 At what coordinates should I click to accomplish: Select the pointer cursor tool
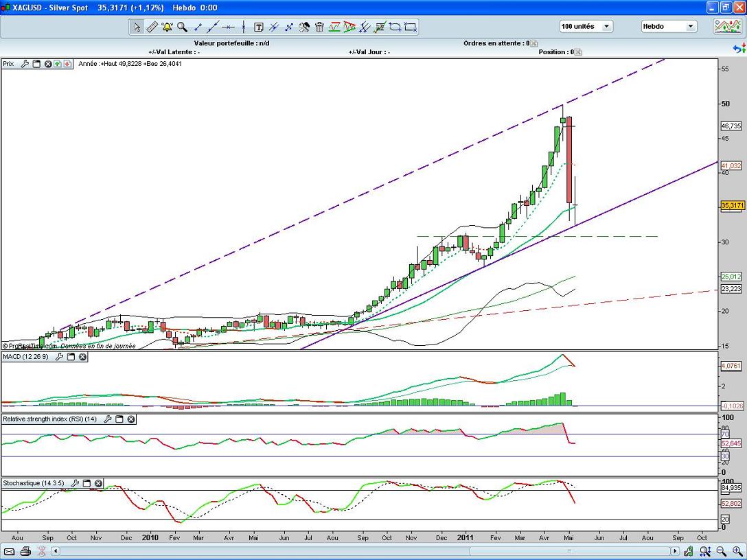tap(137, 27)
